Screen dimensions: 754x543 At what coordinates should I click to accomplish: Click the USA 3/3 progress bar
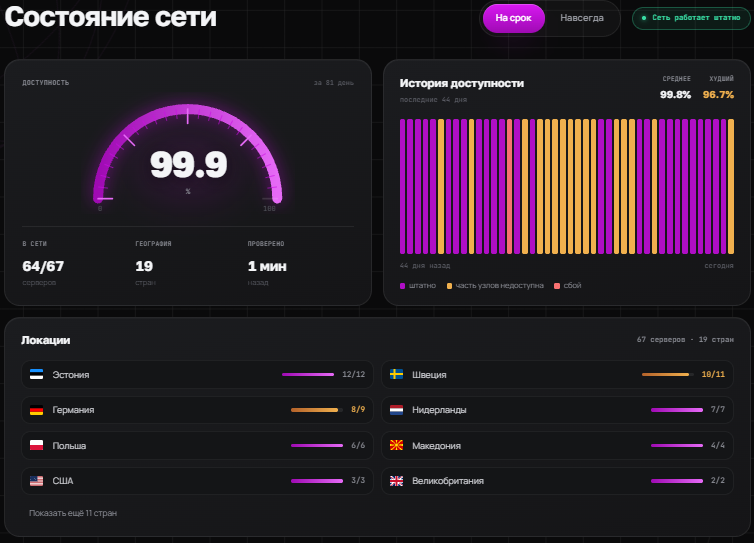point(317,480)
